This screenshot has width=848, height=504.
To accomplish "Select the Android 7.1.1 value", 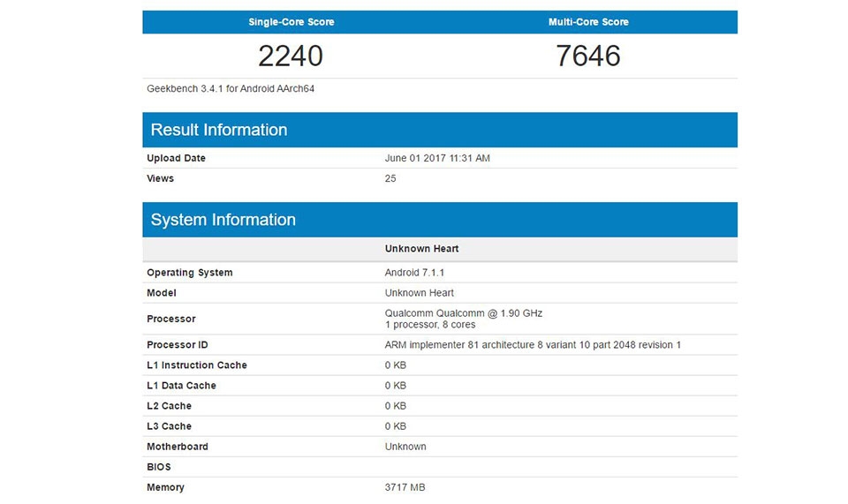I will (414, 273).
